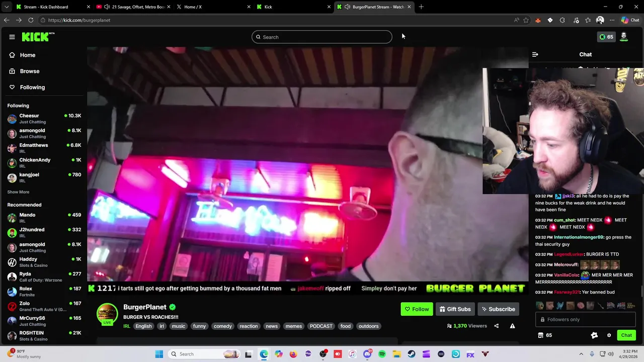
Task: Select the PODCAST tag
Action: (321, 326)
